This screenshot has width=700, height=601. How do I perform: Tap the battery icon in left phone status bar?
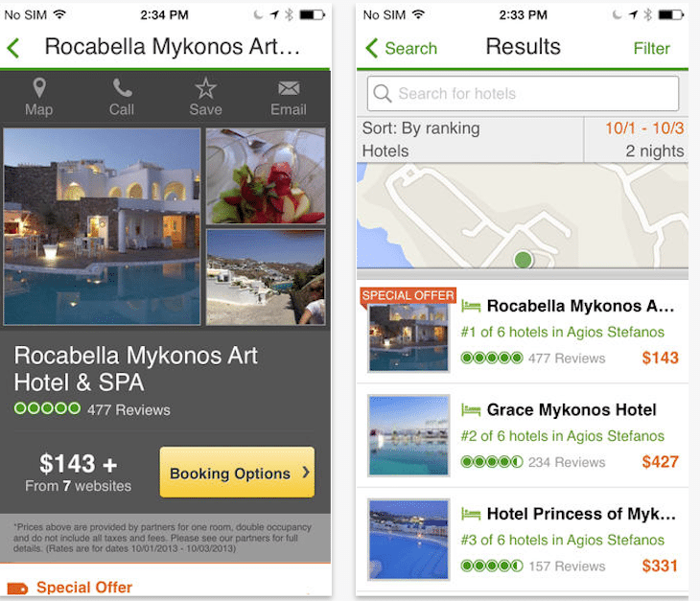[x=312, y=14]
